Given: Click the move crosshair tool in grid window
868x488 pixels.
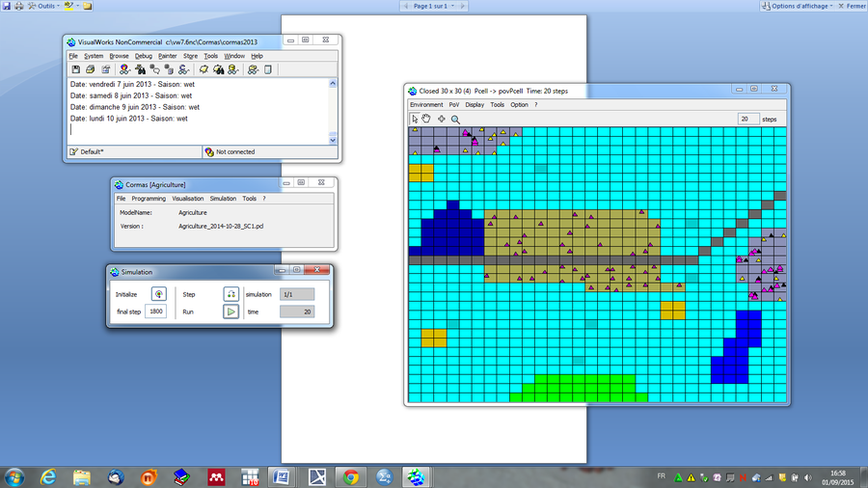Looking at the screenshot, I should [441, 119].
